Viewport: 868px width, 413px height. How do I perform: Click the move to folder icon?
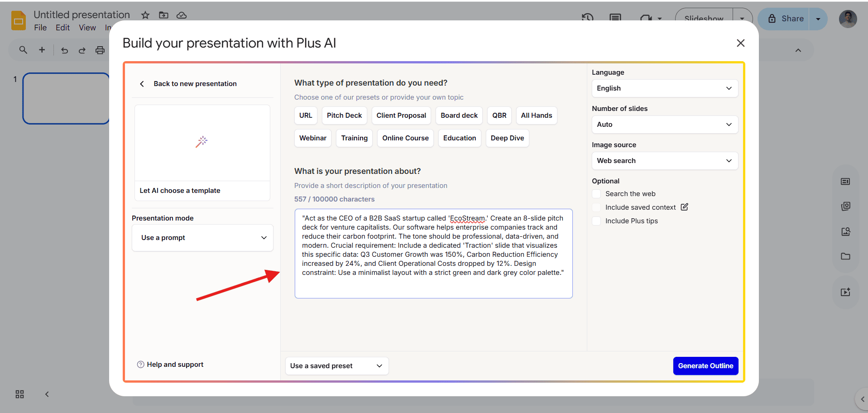(x=163, y=15)
